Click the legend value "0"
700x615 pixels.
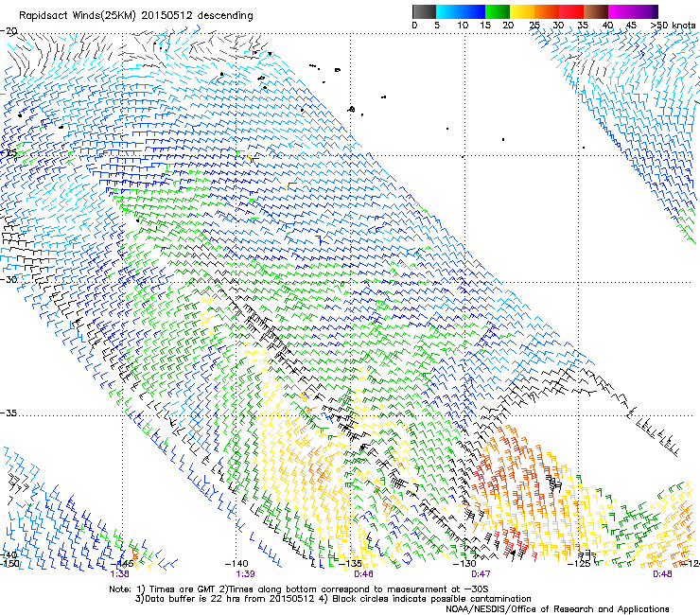pos(414,25)
